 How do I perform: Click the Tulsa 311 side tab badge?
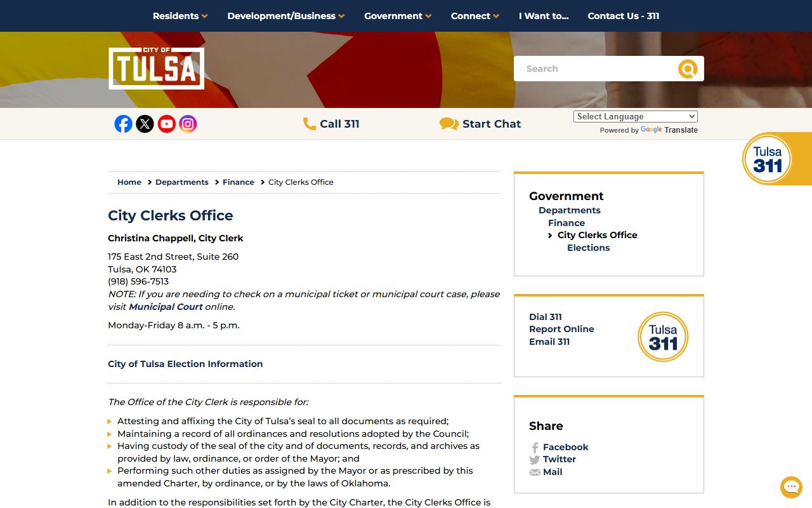[768, 159]
